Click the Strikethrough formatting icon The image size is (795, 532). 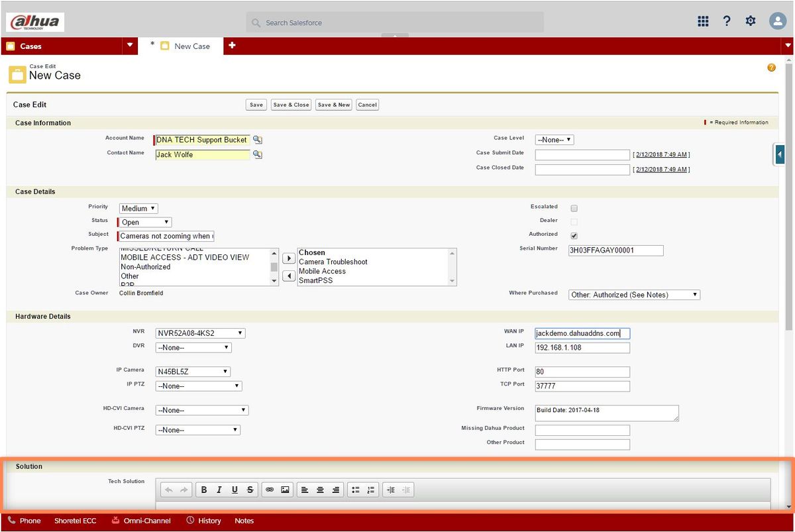(x=250, y=490)
